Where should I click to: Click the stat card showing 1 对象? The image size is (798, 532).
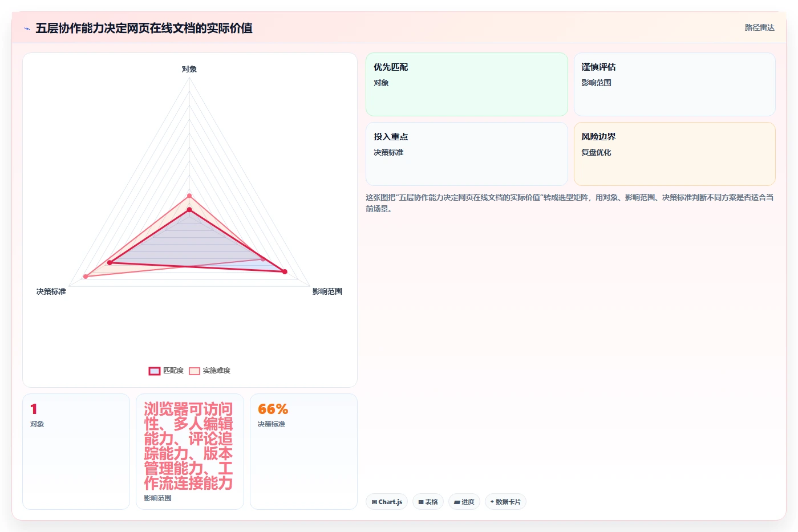76,452
